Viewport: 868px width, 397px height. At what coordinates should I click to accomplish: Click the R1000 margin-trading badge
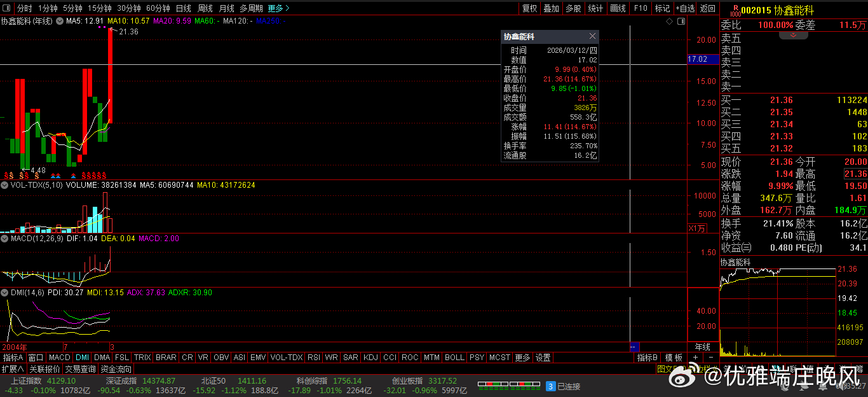[x=735, y=10]
